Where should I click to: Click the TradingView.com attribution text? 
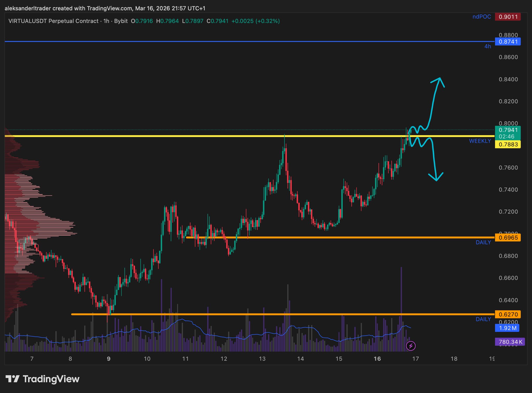[x=109, y=8]
